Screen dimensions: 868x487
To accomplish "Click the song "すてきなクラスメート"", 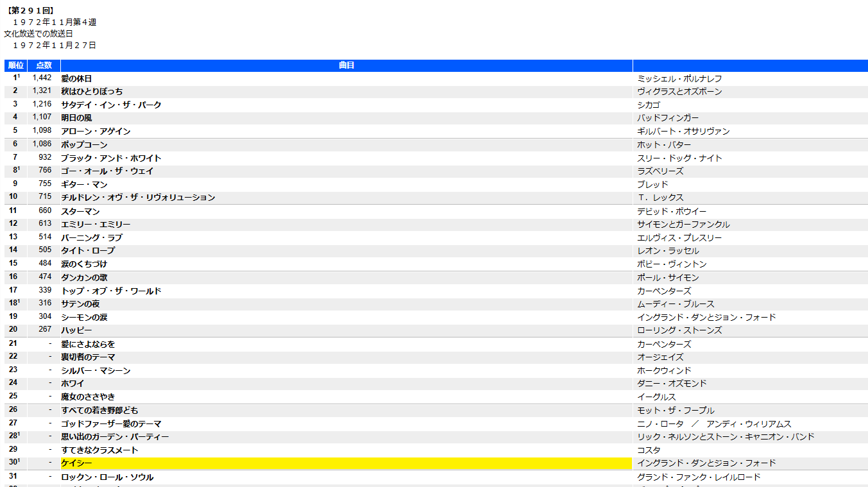I will click(x=99, y=450).
